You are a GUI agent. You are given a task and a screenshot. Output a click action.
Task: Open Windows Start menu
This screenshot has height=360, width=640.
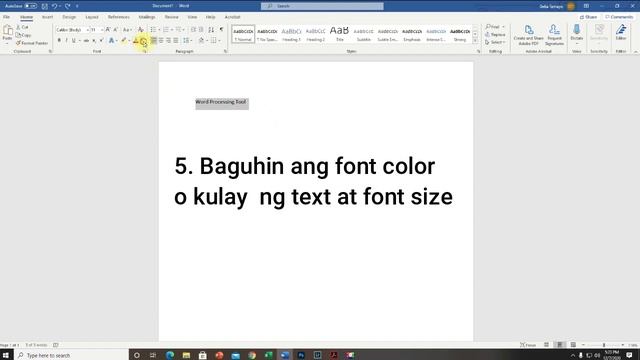(6, 355)
